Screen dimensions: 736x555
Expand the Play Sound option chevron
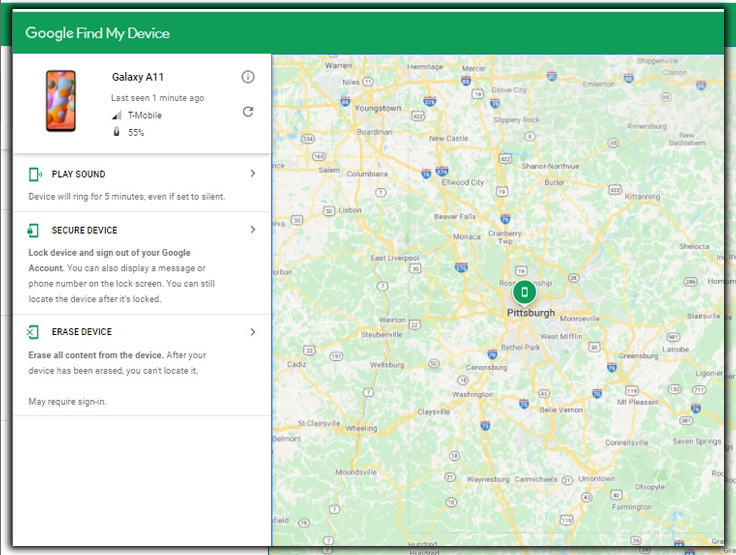coord(253,174)
